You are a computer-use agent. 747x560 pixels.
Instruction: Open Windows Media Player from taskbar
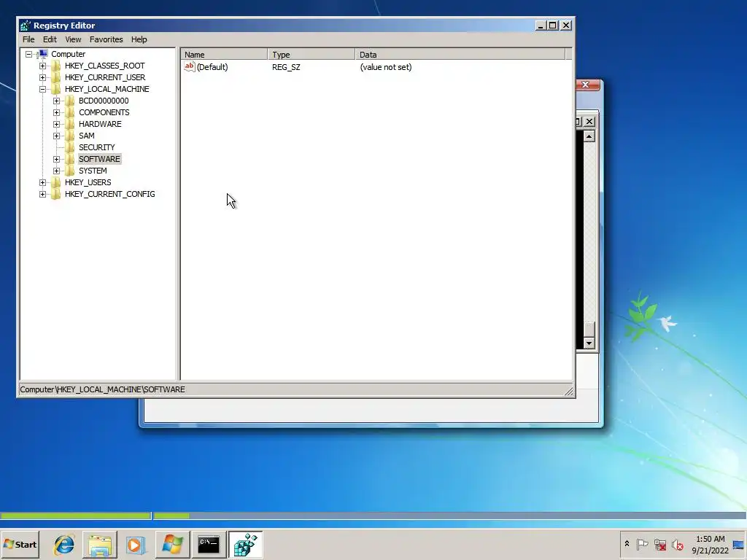(x=135, y=545)
